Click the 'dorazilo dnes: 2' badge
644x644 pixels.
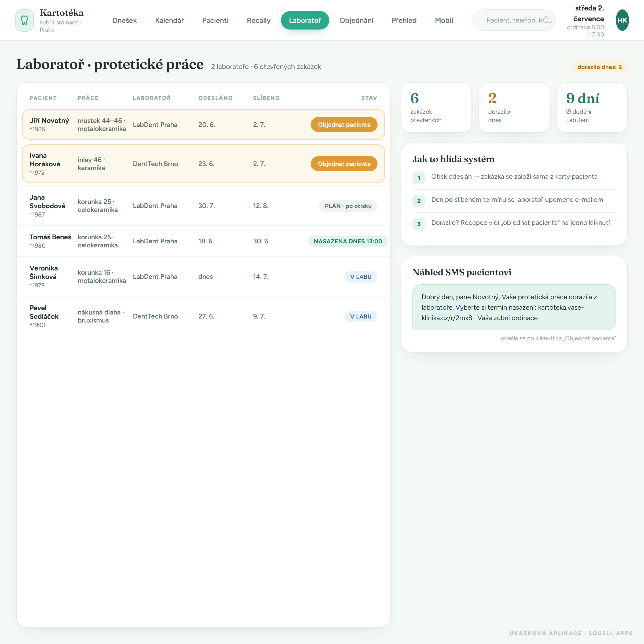click(x=599, y=67)
